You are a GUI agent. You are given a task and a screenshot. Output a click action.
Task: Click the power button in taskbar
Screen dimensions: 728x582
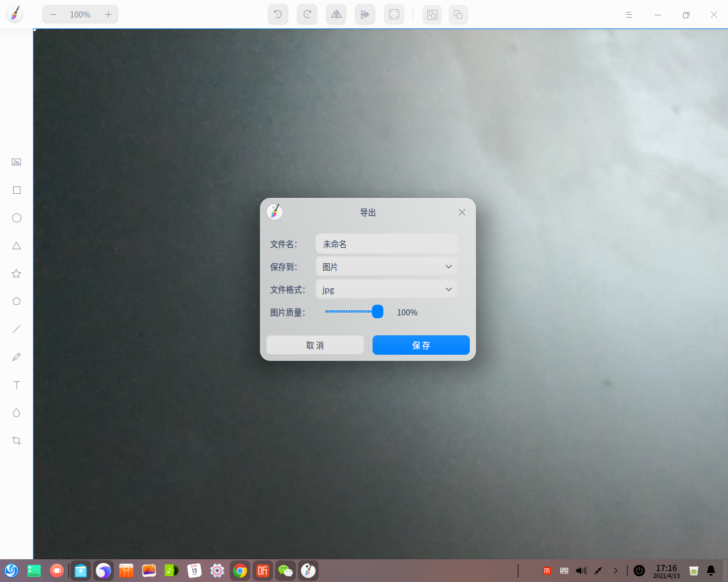point(639,571)
